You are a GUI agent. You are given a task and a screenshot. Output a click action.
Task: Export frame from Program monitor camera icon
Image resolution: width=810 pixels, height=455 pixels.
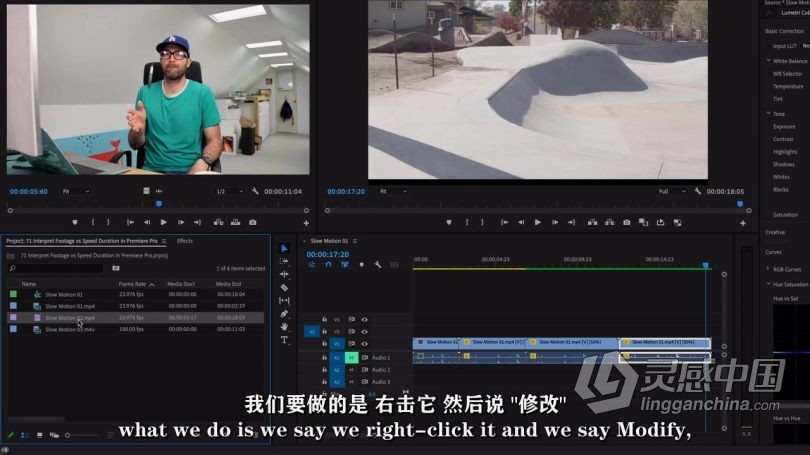pyautogui.click(x=627, y=222)
